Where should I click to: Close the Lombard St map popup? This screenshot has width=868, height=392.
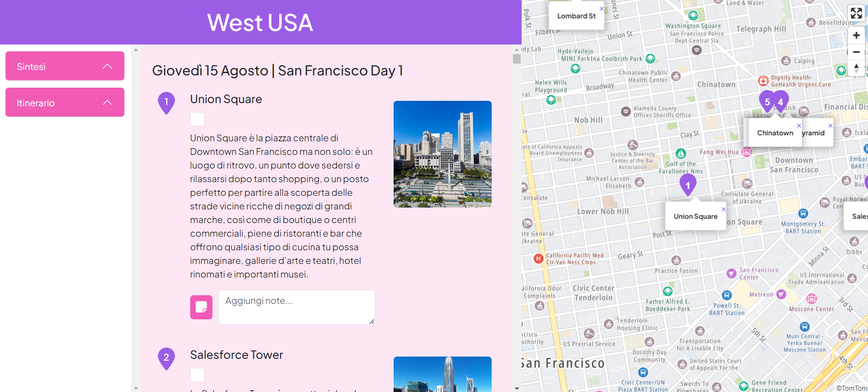(602, 9)
